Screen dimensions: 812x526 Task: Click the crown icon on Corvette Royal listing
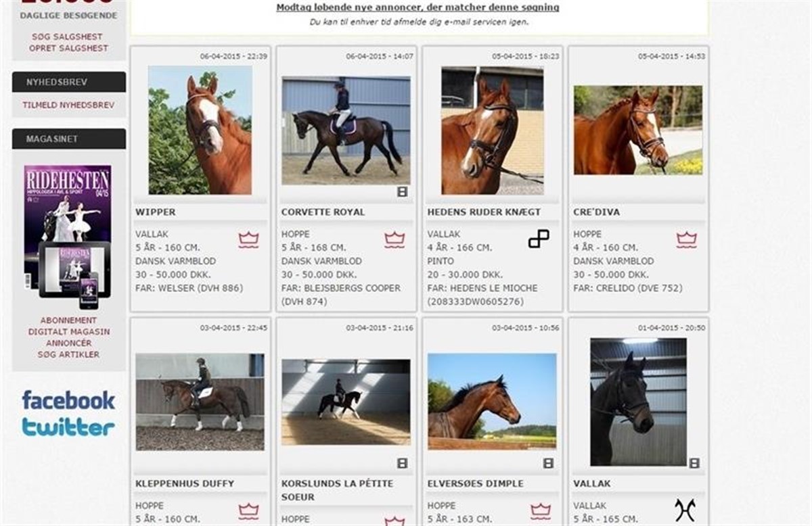pos(394,239)
